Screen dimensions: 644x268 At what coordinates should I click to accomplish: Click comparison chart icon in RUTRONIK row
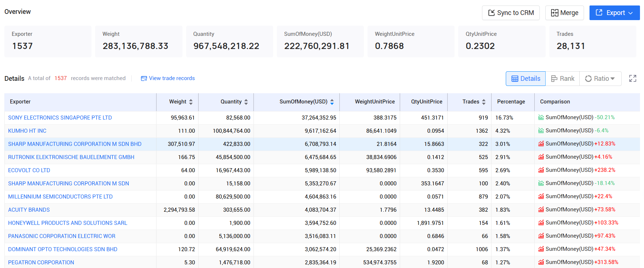(541, 157)
